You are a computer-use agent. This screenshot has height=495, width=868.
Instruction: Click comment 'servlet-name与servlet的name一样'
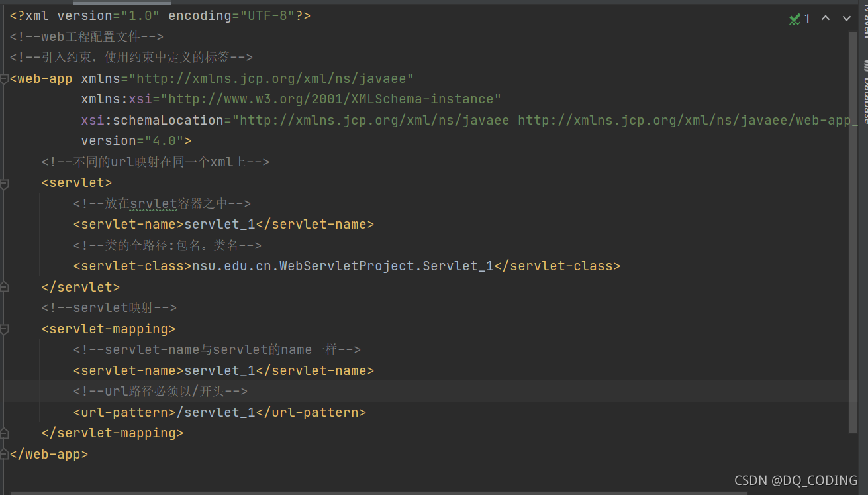[217, 349]
